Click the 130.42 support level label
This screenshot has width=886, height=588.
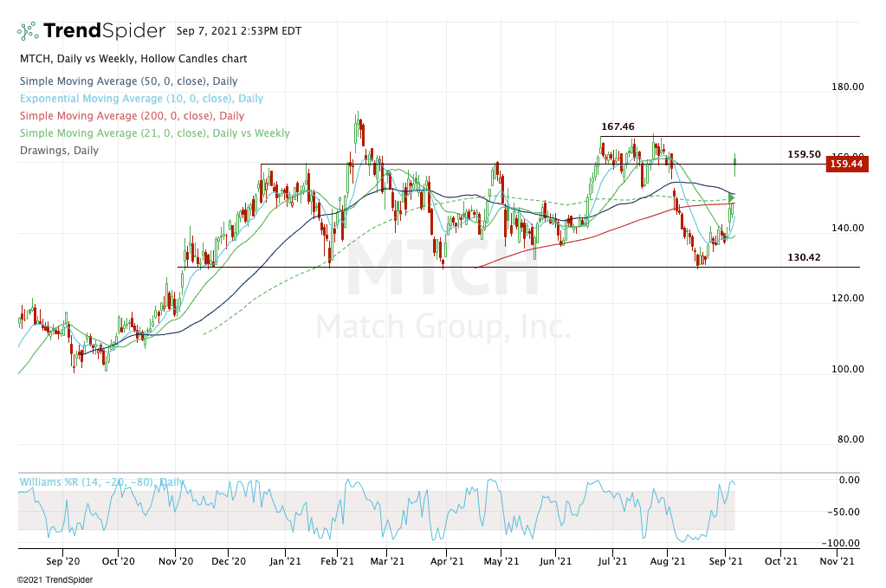(x=804, y=257)
